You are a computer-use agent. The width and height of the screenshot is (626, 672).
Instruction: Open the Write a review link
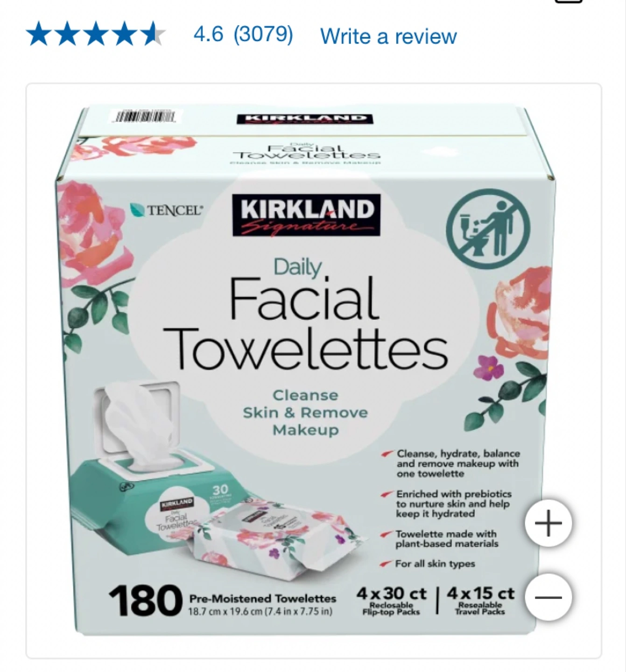388,36
